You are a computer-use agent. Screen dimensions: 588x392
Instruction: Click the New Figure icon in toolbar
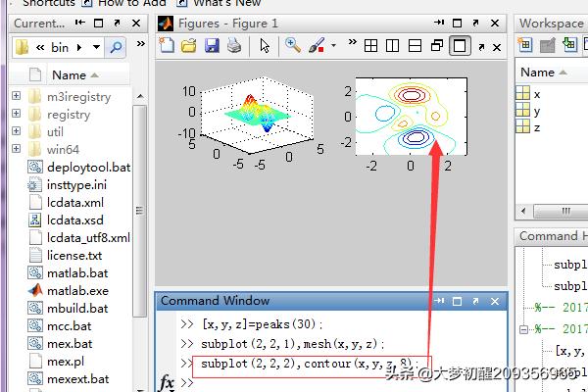[x=167, y=45]
